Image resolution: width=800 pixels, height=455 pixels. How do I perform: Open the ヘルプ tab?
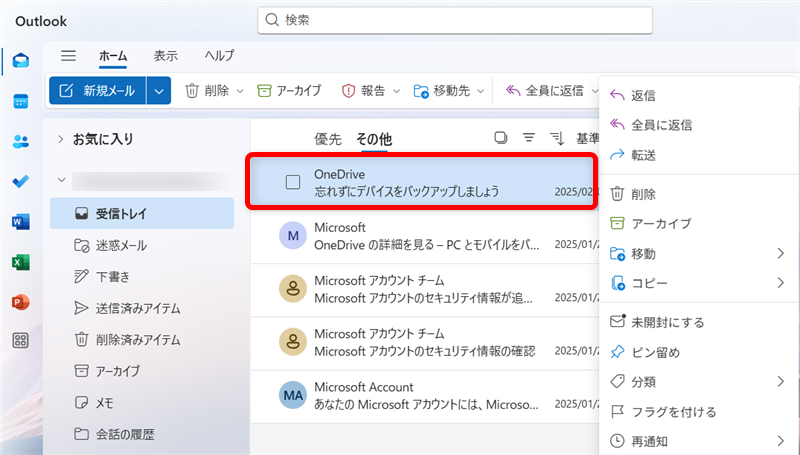pyautogui.click(x=219, y=56)
